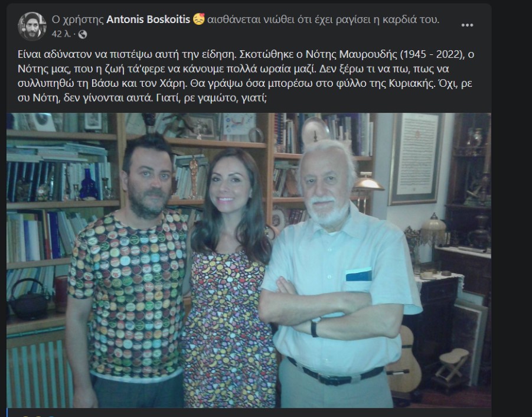532x417 pixels.
Task: Click the blue glass bottle on shelf in photo
Action: pos(89,184)
